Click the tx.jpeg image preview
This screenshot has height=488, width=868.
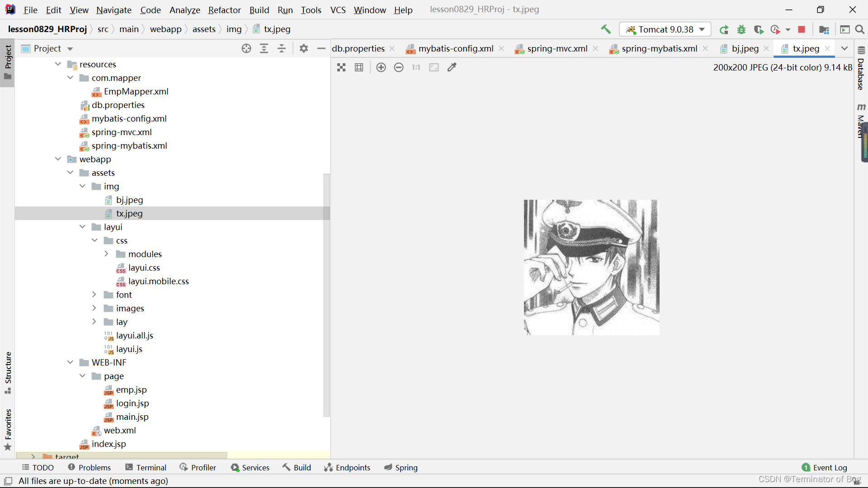pyautogui.click(x=591, y=267)
